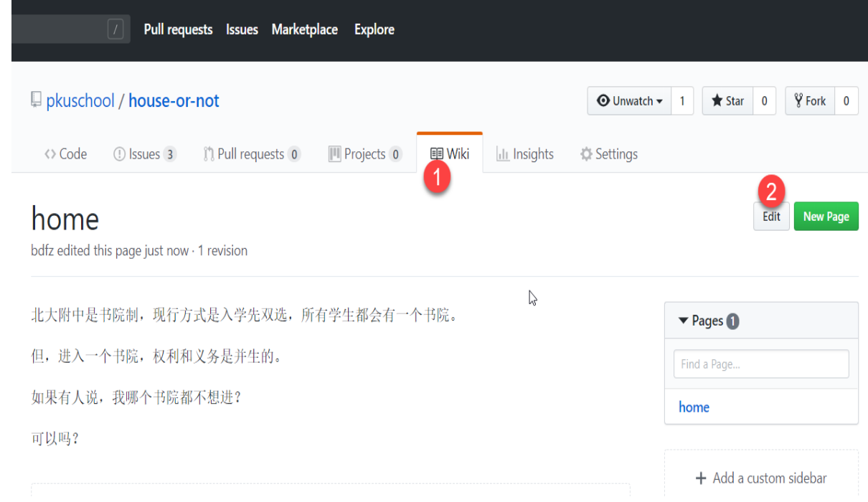This screenshot has width=868, height=502.
Task: Switch to the Issues tab
Action: (144, 154)
